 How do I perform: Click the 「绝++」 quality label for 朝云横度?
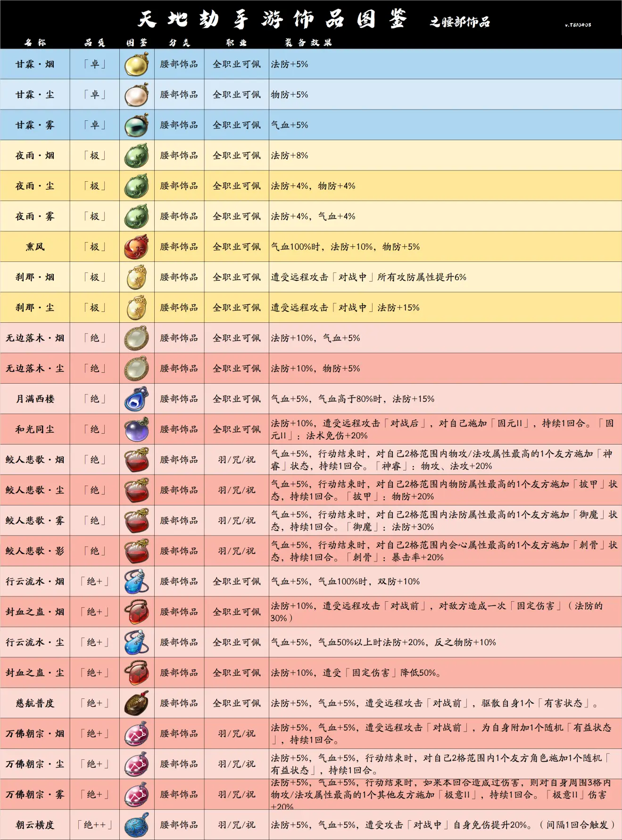point(95,825)
